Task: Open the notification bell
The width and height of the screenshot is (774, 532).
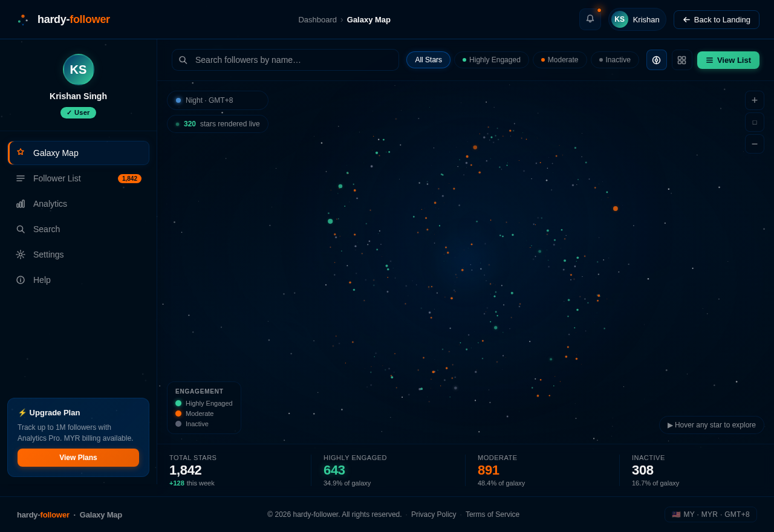Action: (x=589, y=19)
